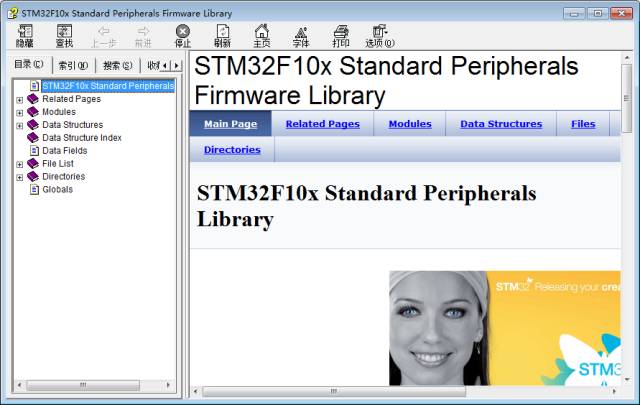Open the Data Structures page link
Viewport: 640px width, 405px height.
pos(501,124)
